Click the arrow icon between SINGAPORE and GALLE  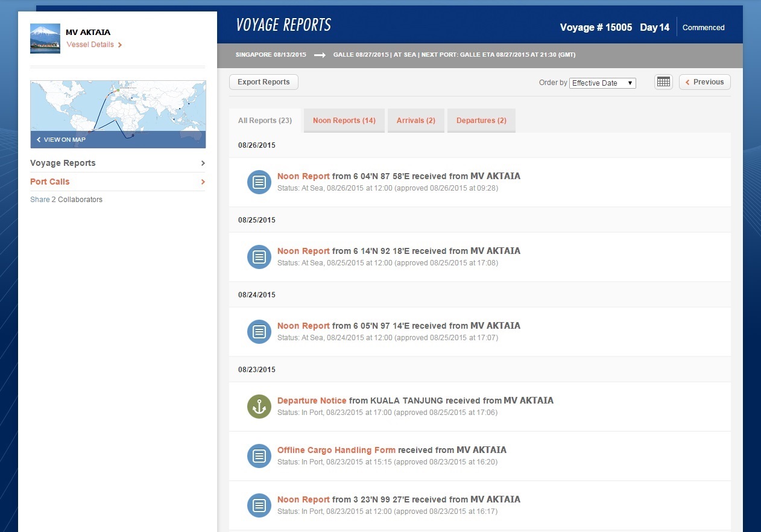[x=319, y=54]
